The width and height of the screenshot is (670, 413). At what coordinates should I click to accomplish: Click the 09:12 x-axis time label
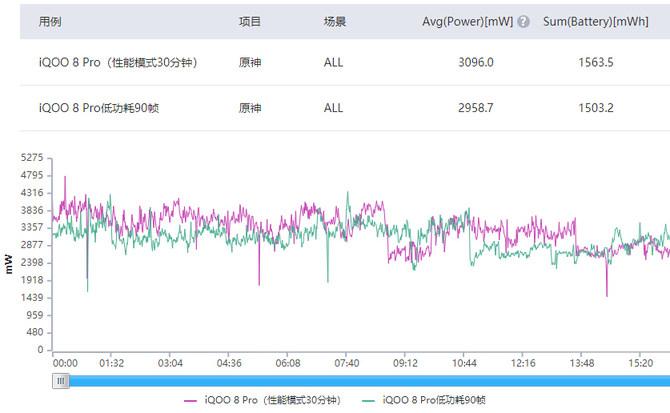[x=405, y=363]
